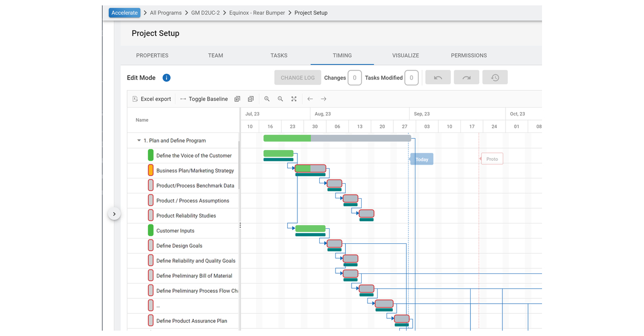The height and width of the screenshot is (336, 644).
Task: Switch to the TEAM tab
Action: (215, 55)
